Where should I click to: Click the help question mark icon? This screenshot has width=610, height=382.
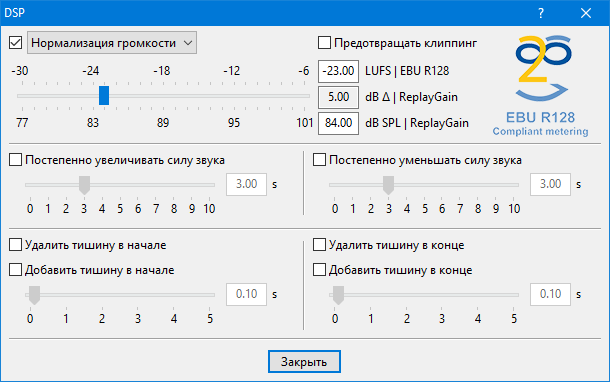pyautogui.click(x=541, y=13)
